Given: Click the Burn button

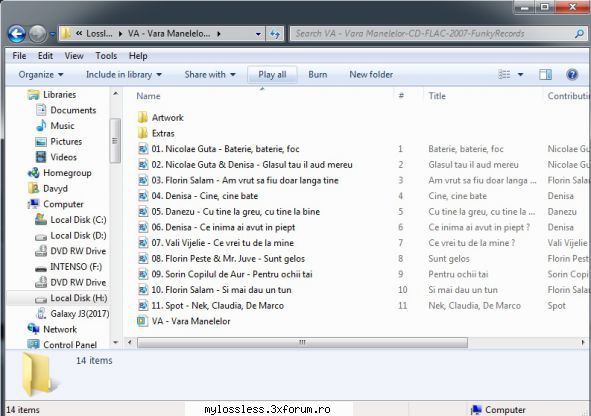Looking at the screenshot, I should 318,75.
